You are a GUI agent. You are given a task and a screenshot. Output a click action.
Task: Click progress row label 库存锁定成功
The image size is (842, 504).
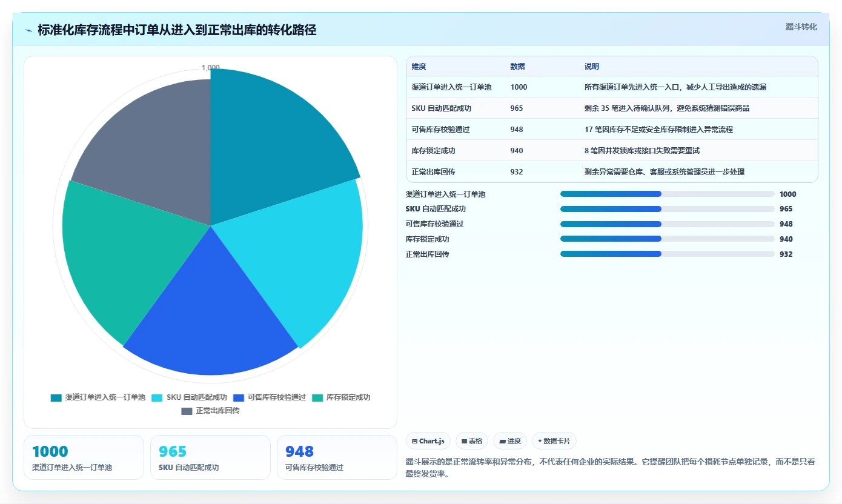point(428,239)
